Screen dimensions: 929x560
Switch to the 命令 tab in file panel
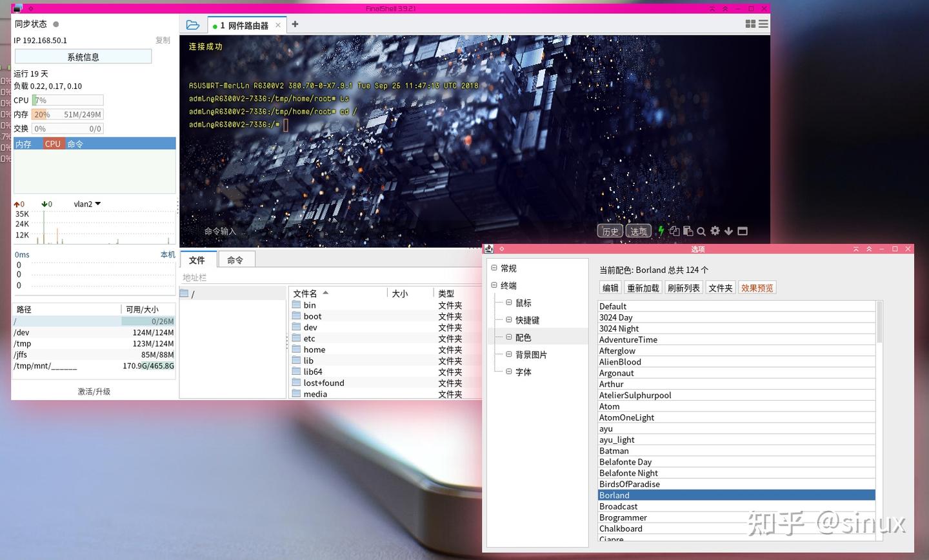coord(235,259)
